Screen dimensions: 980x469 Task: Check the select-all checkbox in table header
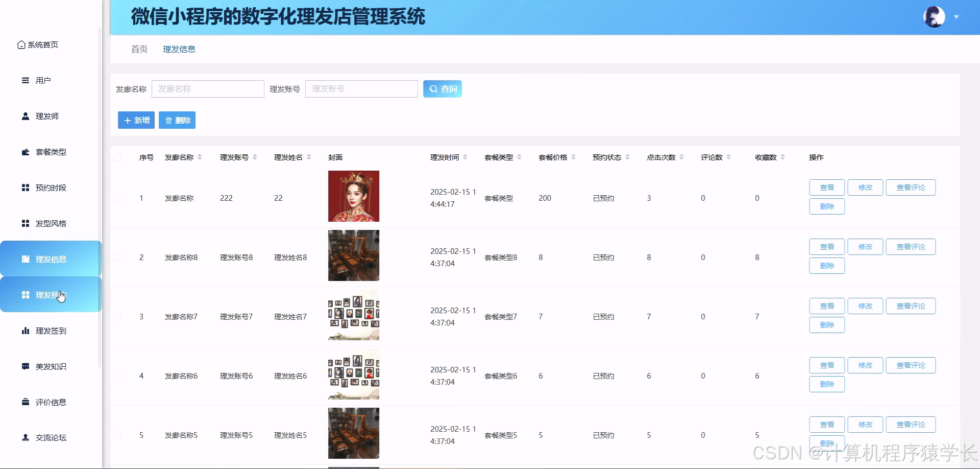click(x=117, y=157)
